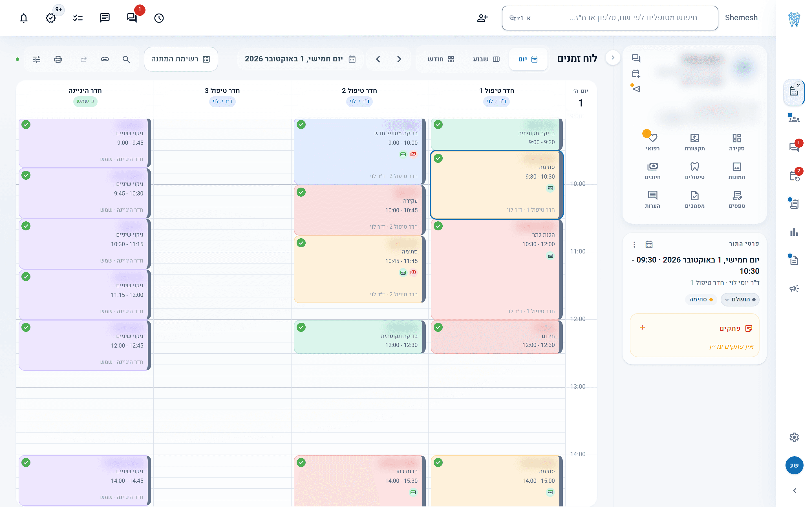Click the patient search input field
The image size is (812, 507).
[610, 18]
